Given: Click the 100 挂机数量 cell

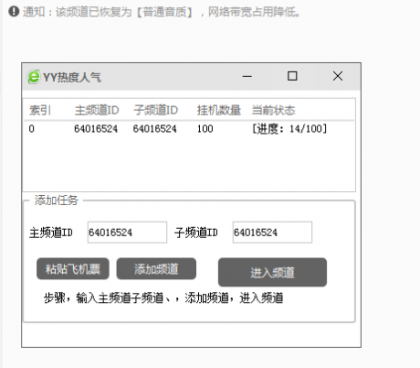Looking at the screenshot, I should [x=205, y=129].
